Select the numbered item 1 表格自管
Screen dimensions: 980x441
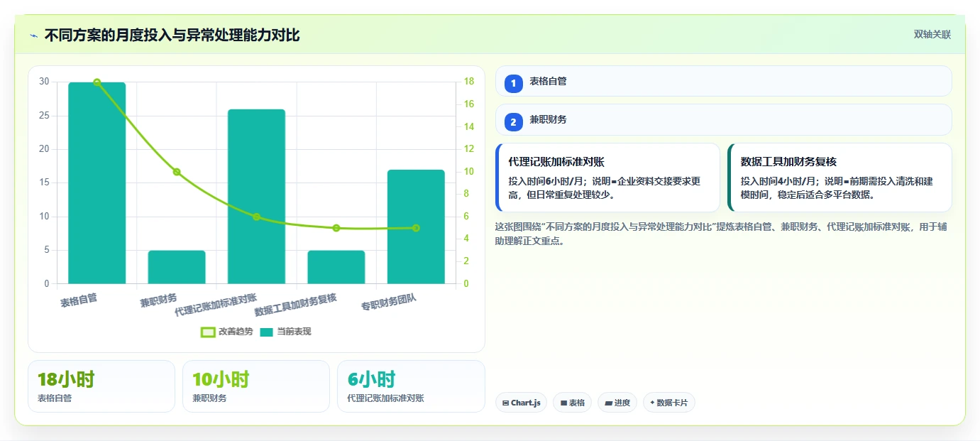723,81
